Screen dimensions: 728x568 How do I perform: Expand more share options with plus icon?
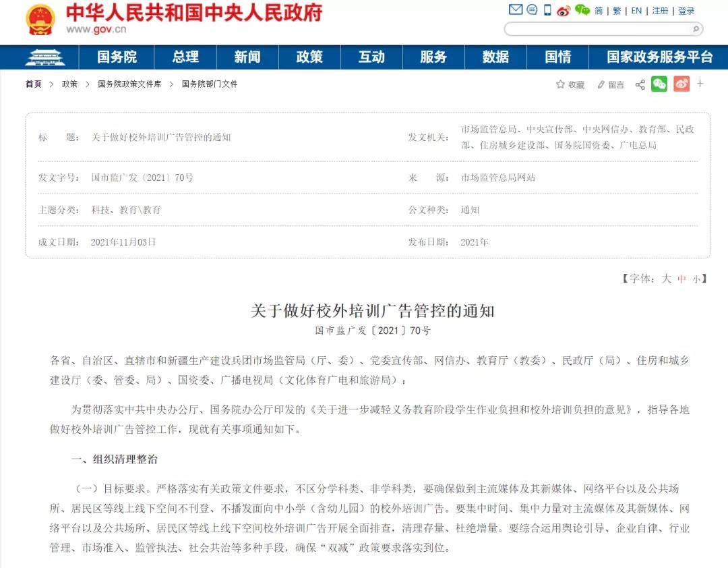700,84
